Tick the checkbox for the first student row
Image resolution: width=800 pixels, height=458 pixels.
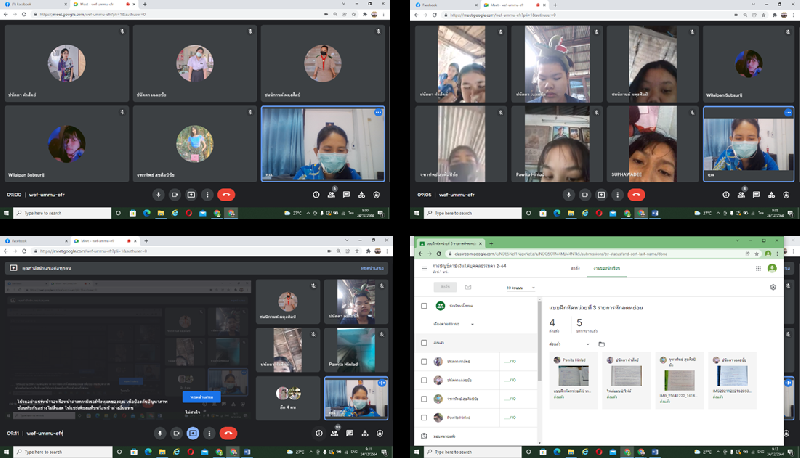tap(424, 362)
